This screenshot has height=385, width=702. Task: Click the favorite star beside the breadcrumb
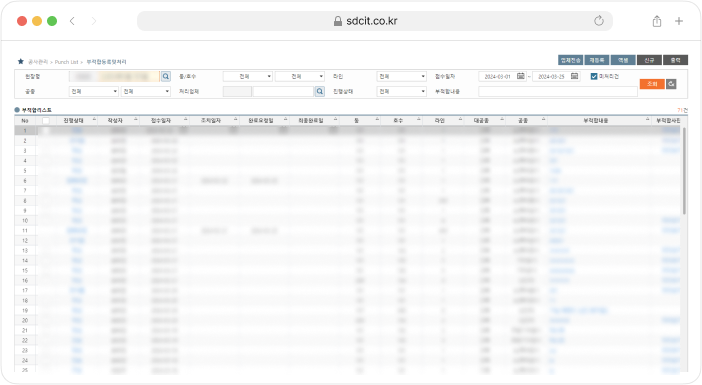click(21, 61)
